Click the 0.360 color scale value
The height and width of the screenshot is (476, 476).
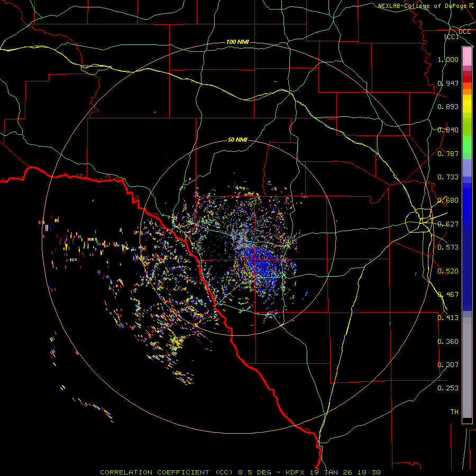(448, 342)
